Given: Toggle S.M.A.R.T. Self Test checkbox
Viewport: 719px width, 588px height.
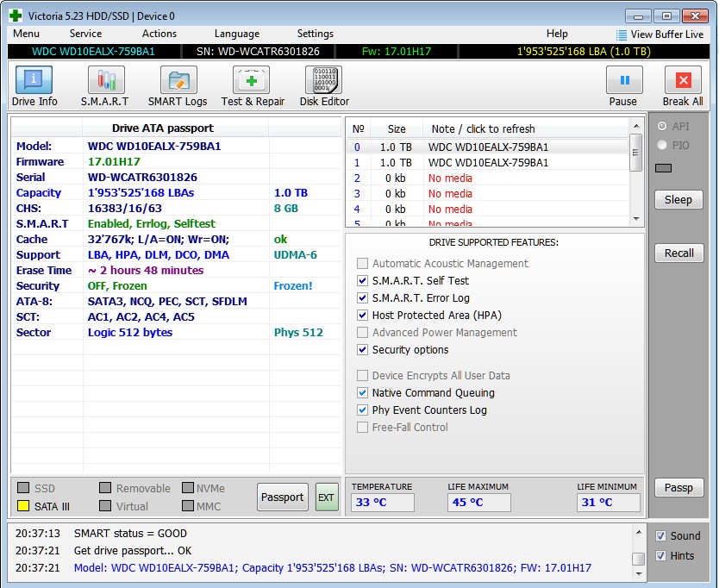Looking at the screenshot, I should click(x=362, y=281).
